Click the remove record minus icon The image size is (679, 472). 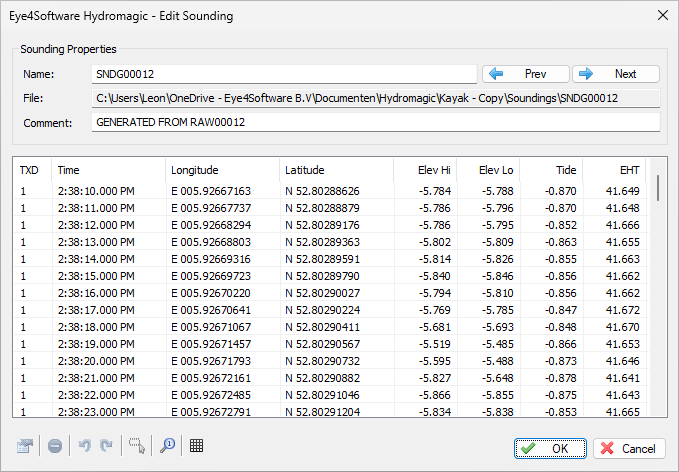[54, 446]
